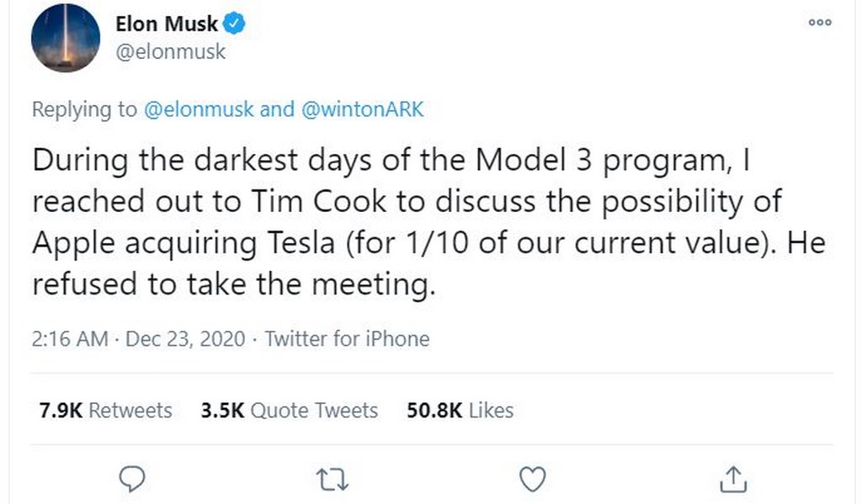
Task: Open the three-dot more options menu
Action: [x=819, y=23]
